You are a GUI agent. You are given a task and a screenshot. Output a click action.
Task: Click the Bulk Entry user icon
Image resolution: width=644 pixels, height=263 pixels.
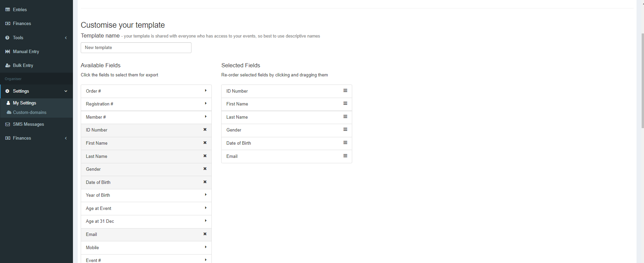[x=7, y=65]
